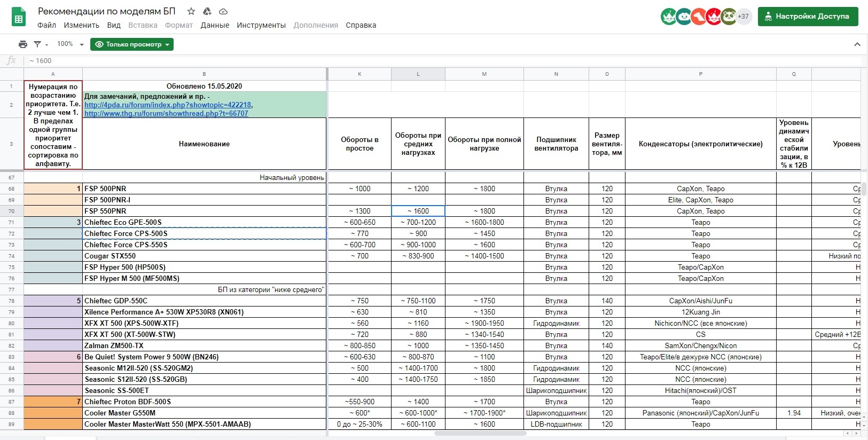Open the Вид menu
Screen dimensions: 868x440
tap(114, 25)
